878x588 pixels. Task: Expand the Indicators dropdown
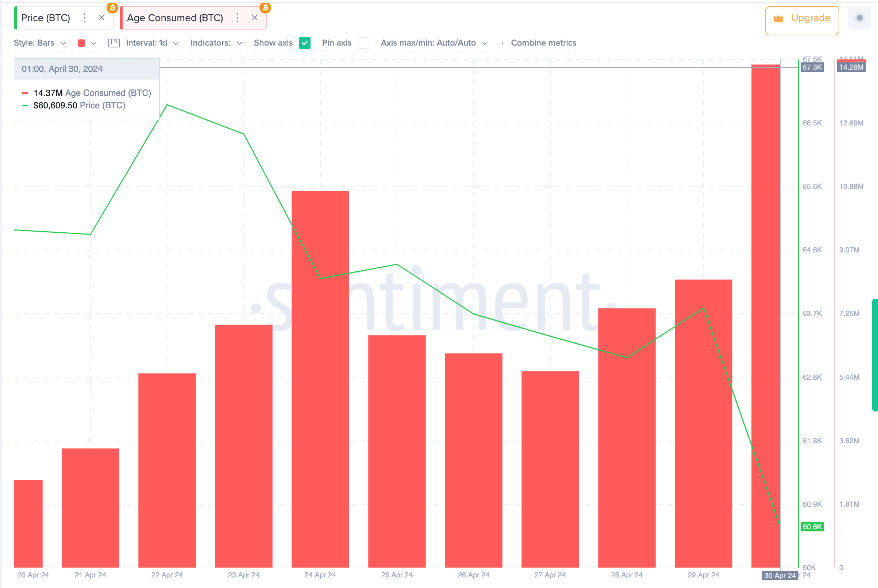(216, 43)
